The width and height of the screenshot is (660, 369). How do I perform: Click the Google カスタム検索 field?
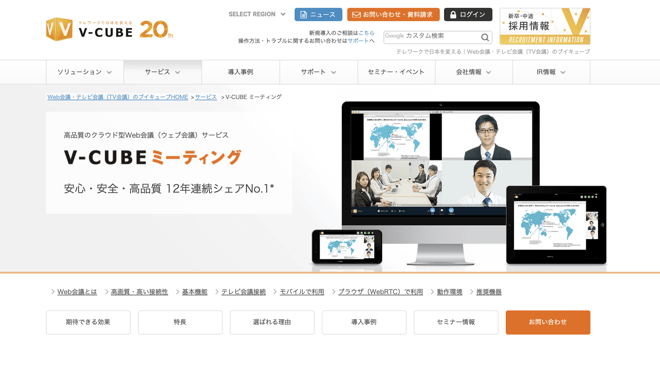click(x=431, y=37)
